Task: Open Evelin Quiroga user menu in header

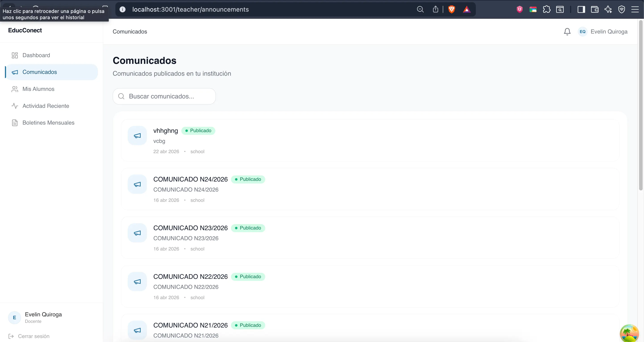Action: (609, 32)
